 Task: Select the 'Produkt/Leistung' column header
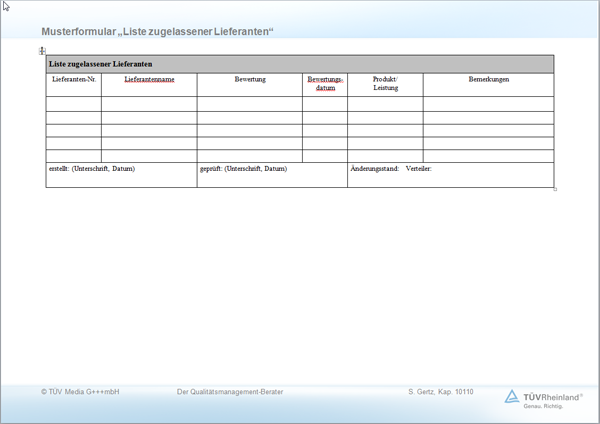click(385, 83)
